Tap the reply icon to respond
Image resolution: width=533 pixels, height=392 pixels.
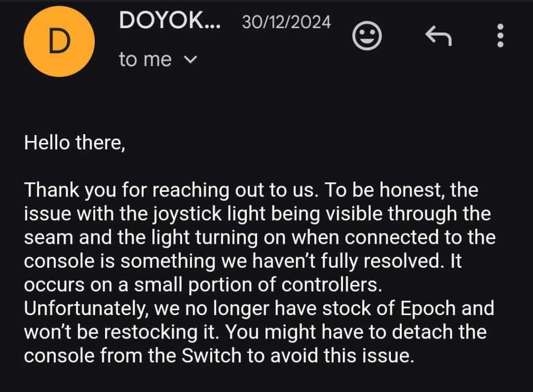pos(439,36)
